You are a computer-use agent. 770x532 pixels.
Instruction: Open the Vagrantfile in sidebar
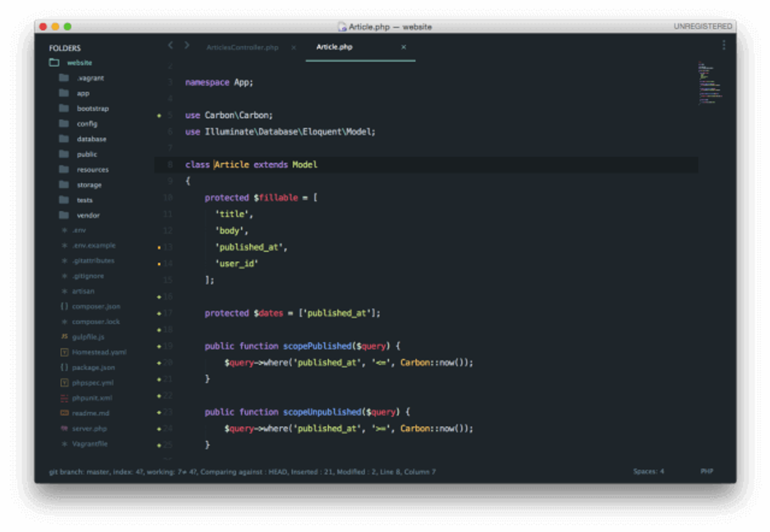tap(90, 444)
